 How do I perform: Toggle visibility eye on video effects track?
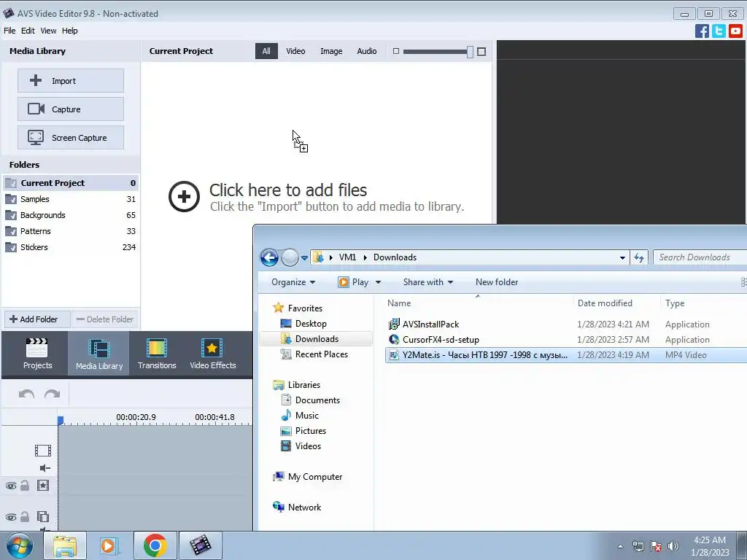click(11, 486)
